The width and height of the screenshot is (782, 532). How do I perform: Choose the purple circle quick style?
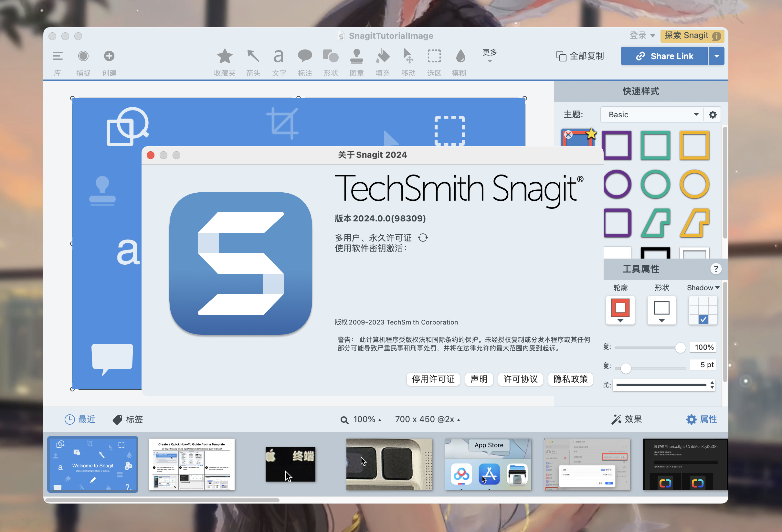617,185
